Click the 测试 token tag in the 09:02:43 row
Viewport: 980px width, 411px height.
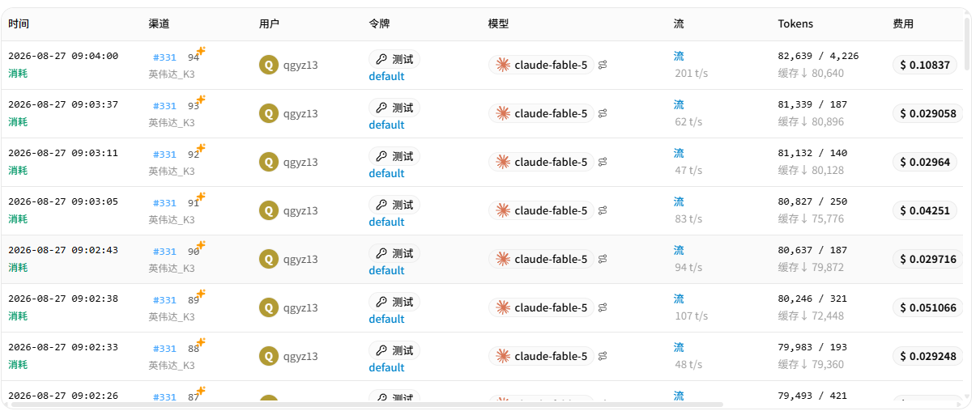(x=394, y=253)
